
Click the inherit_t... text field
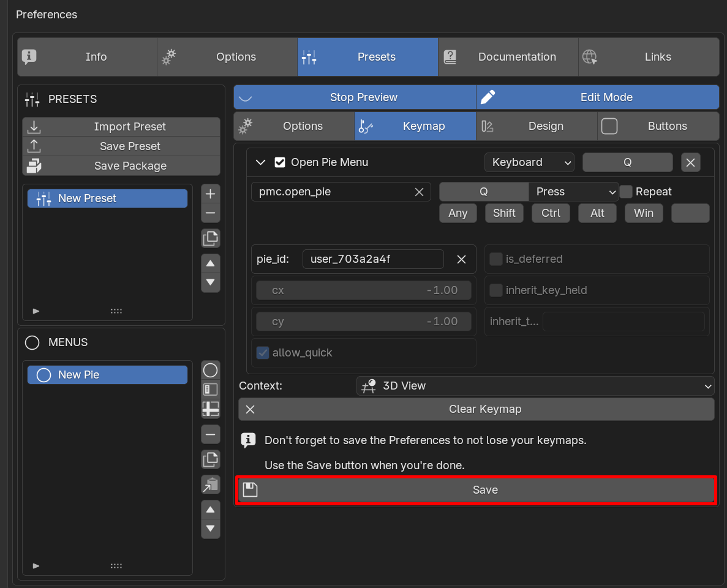pos(623,322)
